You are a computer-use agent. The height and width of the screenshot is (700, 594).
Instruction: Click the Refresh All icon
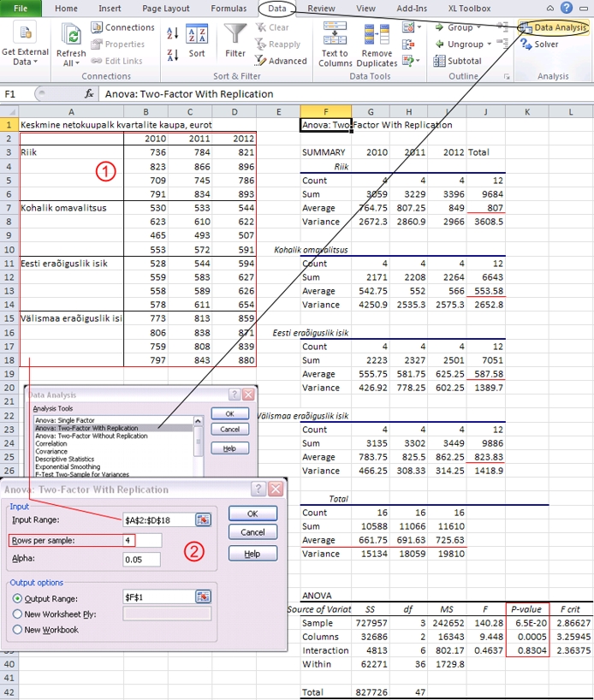[71, 34]
